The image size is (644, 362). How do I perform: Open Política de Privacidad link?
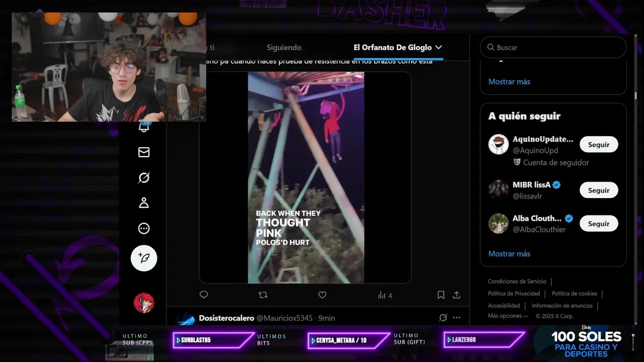(x=514, y=294)
